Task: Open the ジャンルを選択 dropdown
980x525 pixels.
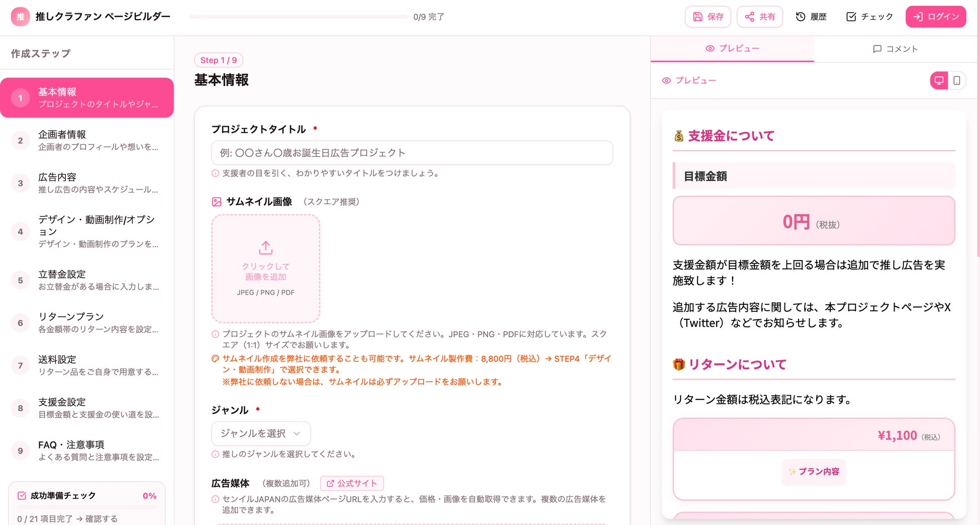Action: (261, 433)
